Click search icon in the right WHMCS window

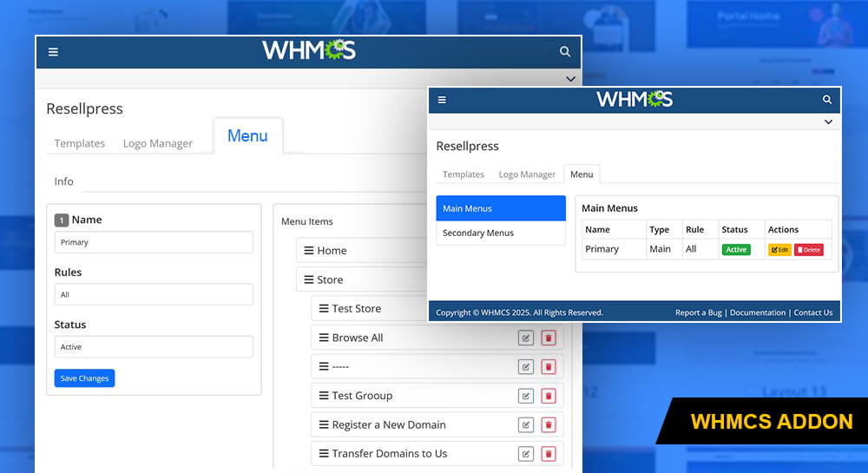[x=827, y=100]
